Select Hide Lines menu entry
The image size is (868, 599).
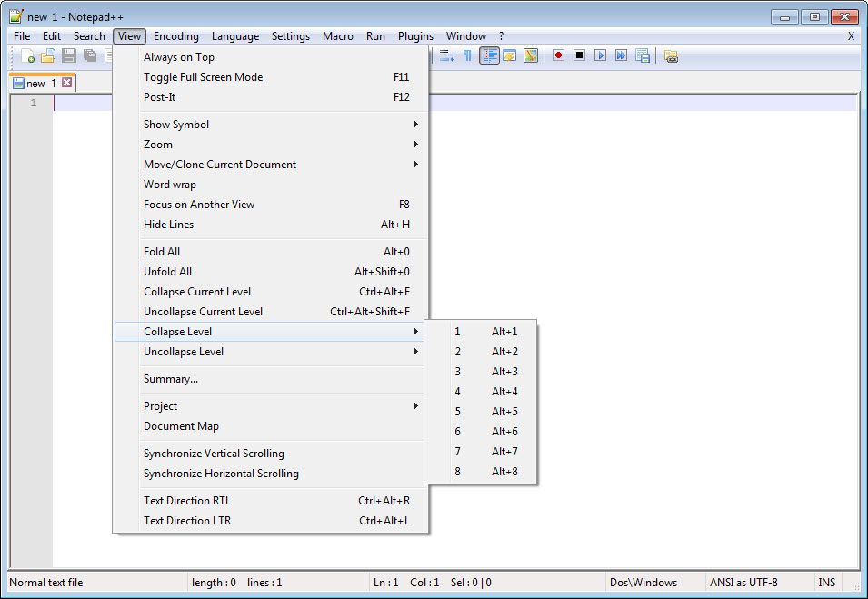[270, 225]
